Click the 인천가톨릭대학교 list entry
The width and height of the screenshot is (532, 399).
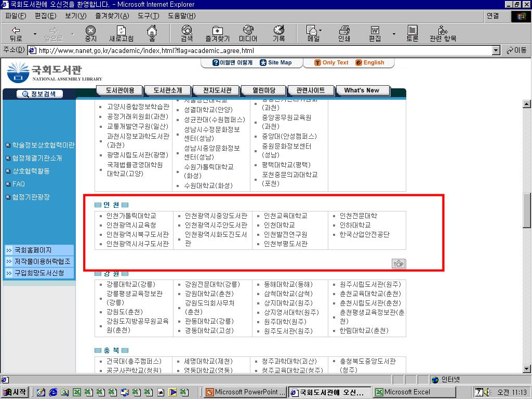pyautogui.click(x=131, y=216)
